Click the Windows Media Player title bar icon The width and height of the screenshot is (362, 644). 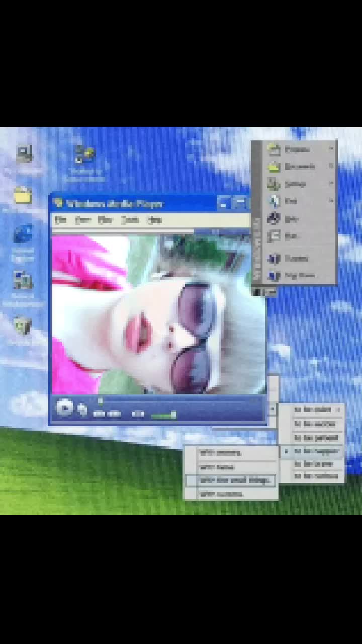[59, 203]
